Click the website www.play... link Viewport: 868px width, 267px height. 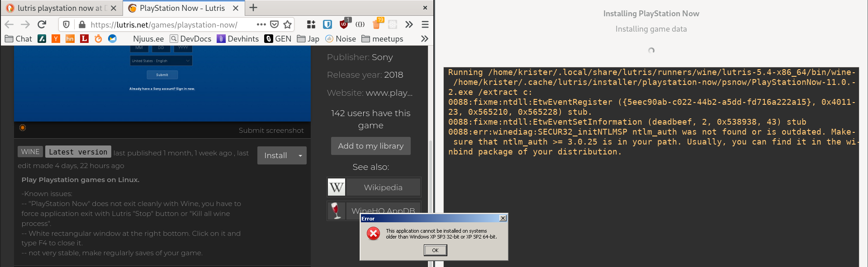click(389, 93)
